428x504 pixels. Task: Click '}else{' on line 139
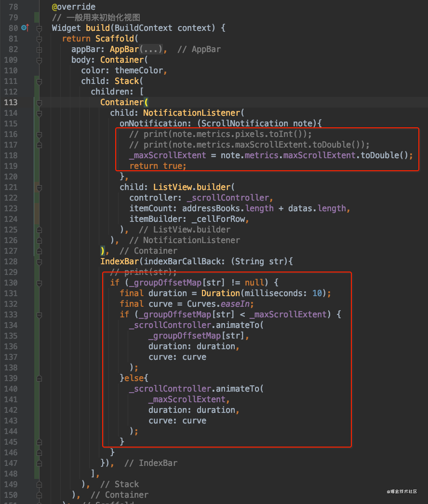(x=134, y=378)
